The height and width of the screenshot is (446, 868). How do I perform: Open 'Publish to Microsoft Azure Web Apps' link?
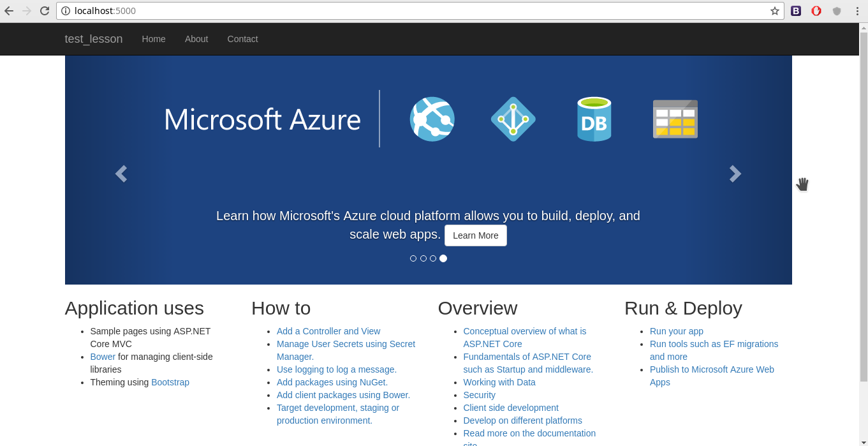pos(712,376)
